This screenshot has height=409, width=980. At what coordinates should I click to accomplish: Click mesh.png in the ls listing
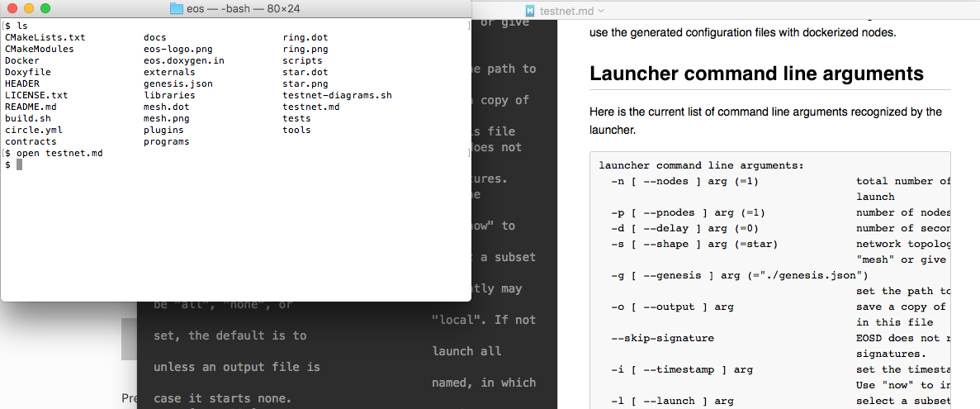point(166,118)
